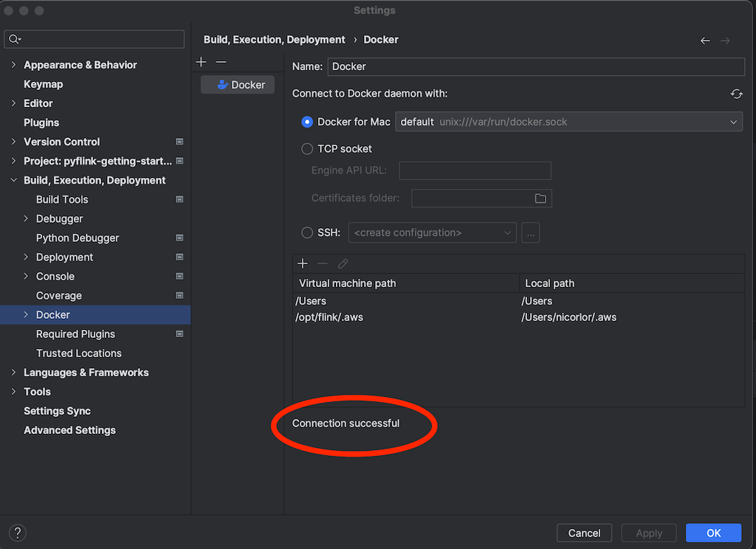Click the settings search magnifier icon
The height and width of the screenshot is (549, 756).
click(15, 39)
